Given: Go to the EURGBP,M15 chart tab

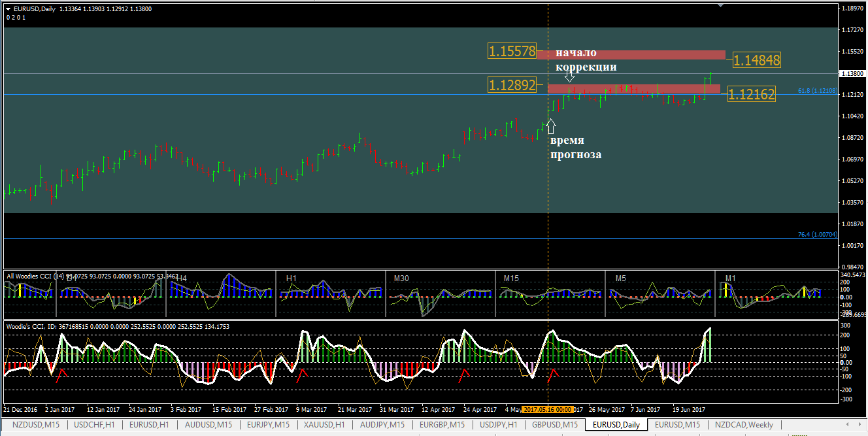Looking at the screenshot, I should coord(442,425).
